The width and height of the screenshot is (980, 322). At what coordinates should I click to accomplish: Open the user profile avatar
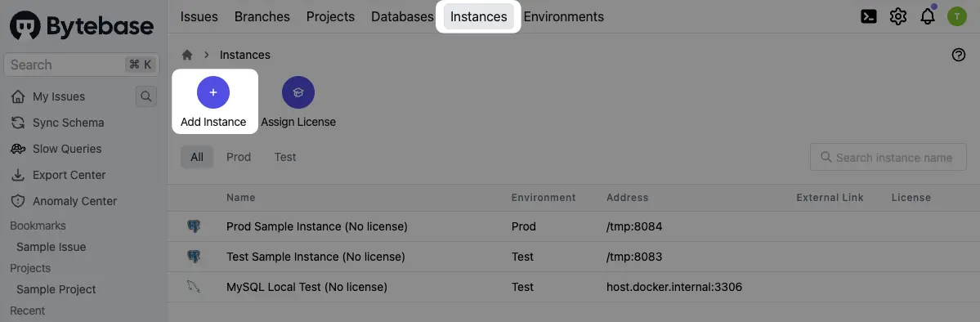pyautogui.click(x=957, y=16)
